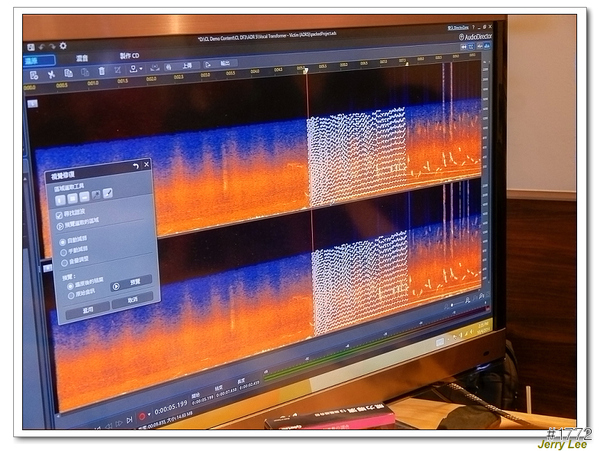The width and height of the screenshot is (600, 451).
Task: Click the start time field
Action: tap(202, 399)
